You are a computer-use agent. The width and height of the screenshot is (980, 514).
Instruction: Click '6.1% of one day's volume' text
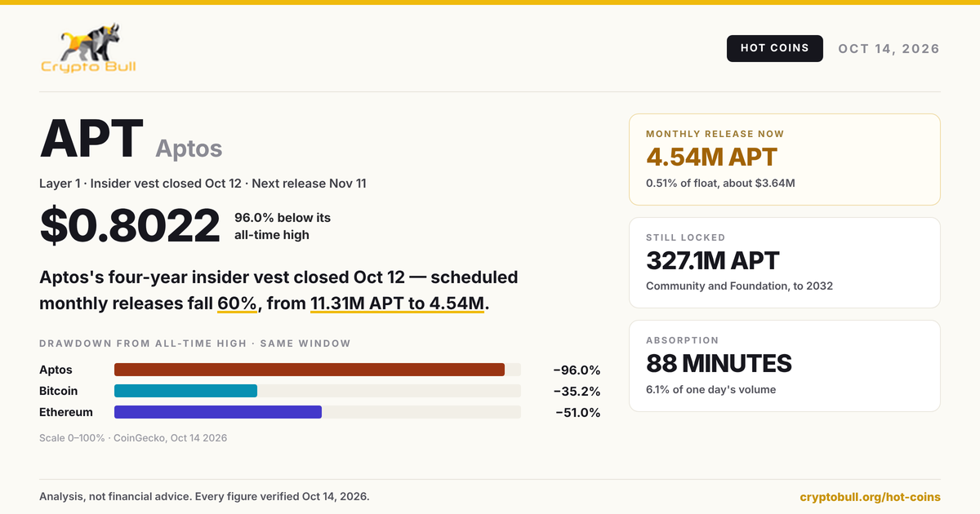click(x=711, y=390)
